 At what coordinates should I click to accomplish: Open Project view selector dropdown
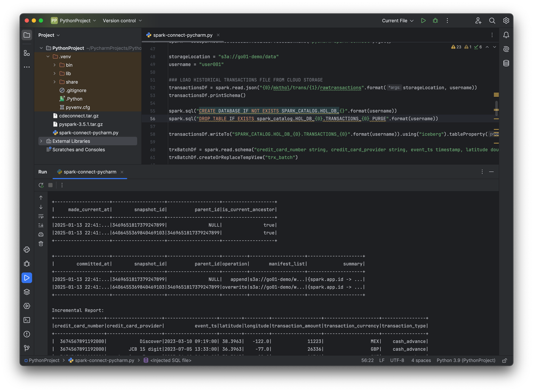point(49,35)
